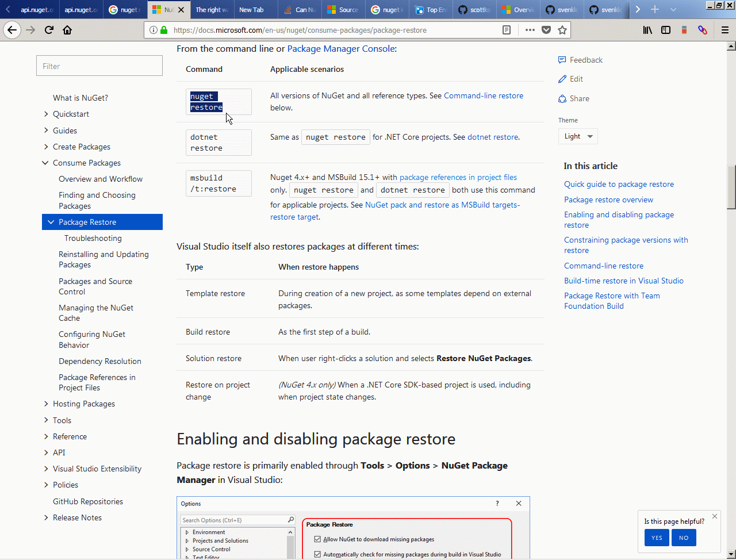This screenshot has height=560, width=736.
Task: Expand the Hosting Packages section
Action: [46, 404]
